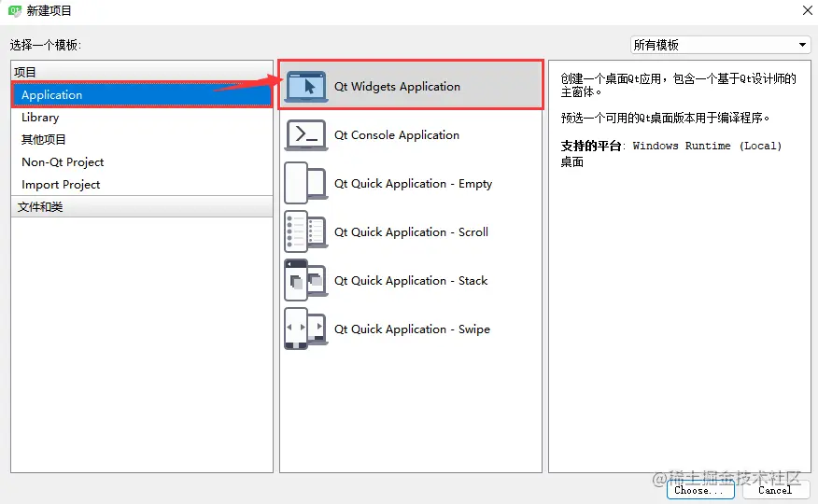Select the Import Project category
This screenshot has width=818, height=504.
[142, 185]
